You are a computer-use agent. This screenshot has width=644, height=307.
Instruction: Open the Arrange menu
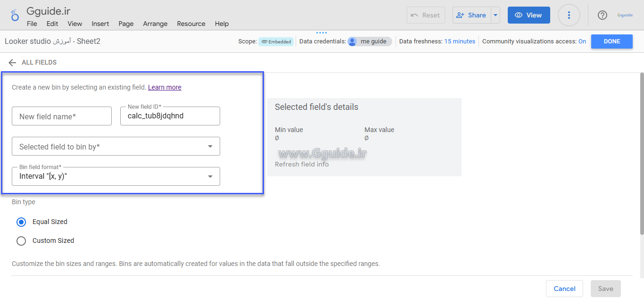pyautogui.click(x=155, y=24)
